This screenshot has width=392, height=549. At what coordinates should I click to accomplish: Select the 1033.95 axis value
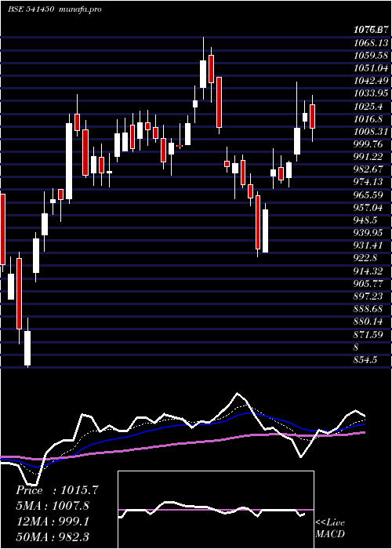(371, 93)
